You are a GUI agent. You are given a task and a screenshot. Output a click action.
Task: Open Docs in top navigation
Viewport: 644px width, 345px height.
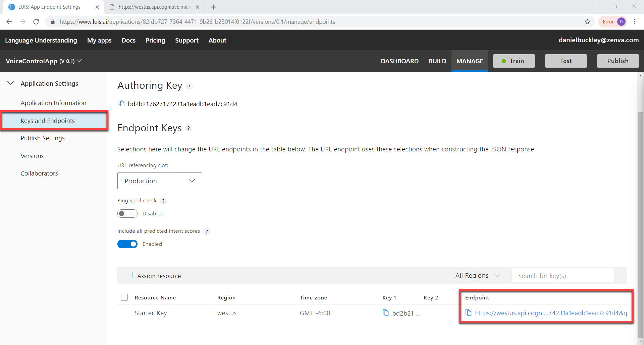(128, 40)
